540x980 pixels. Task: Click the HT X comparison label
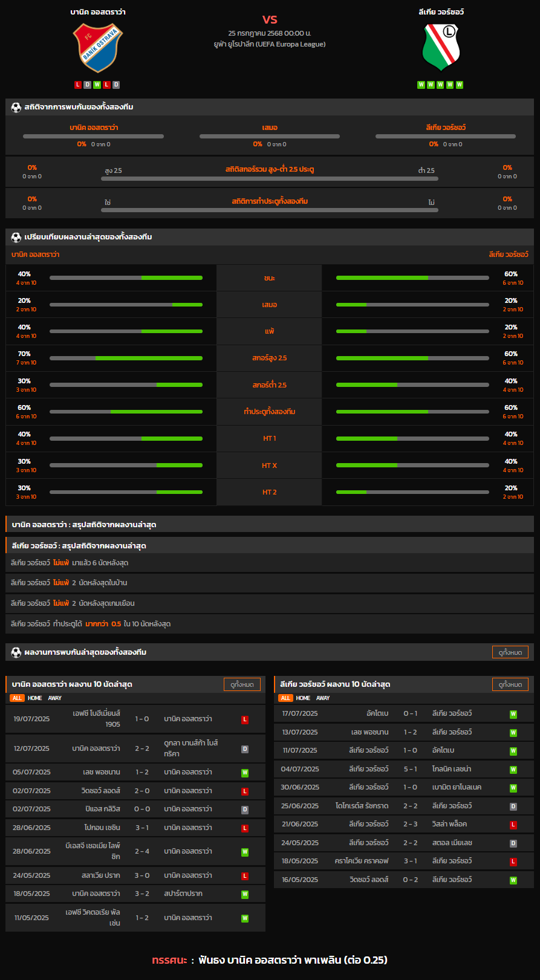[x=270, y=466]
